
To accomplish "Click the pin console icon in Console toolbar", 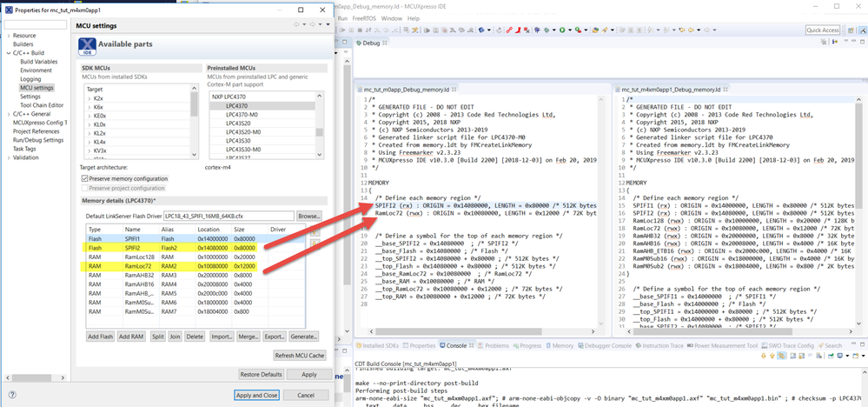I will [831, 356].
